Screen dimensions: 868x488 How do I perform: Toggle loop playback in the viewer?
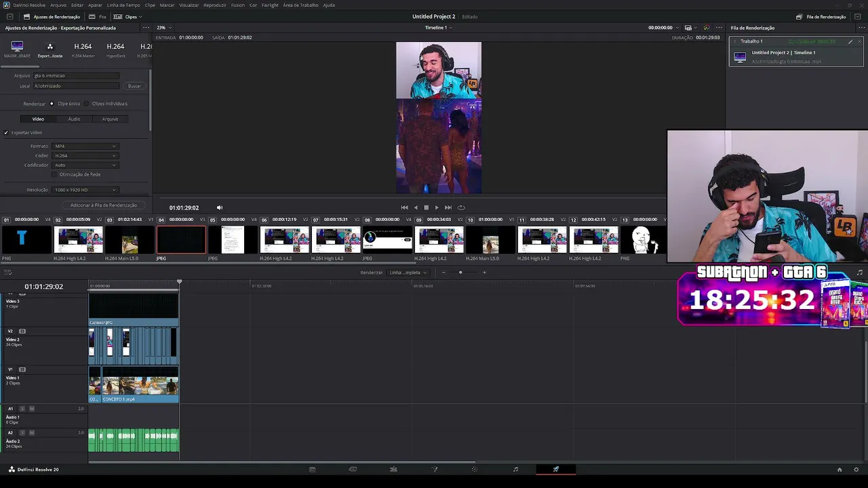461,207
